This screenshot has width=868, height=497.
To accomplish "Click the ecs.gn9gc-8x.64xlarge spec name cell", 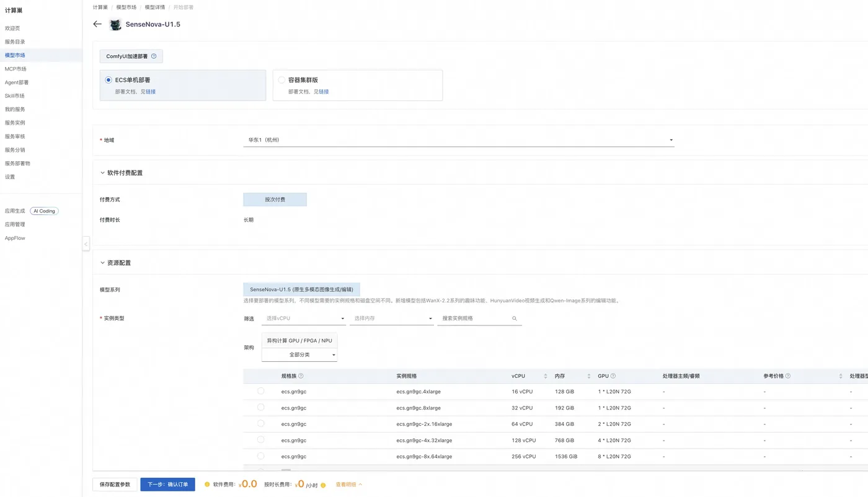I will click(424, 456).
